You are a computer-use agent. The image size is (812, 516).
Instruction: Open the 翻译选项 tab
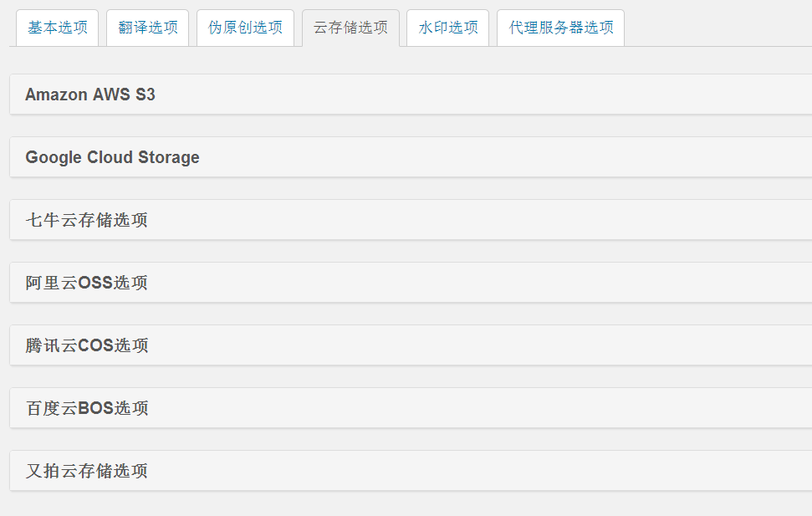coord(147,27)
